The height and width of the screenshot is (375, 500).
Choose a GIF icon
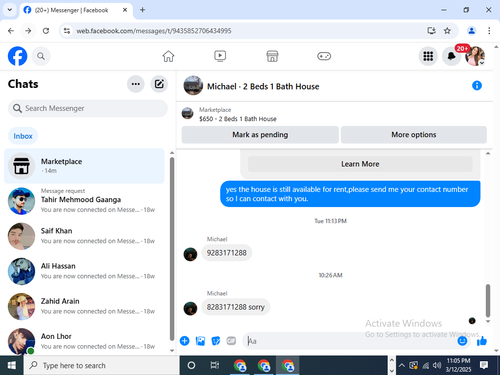[x=231, y=341]
